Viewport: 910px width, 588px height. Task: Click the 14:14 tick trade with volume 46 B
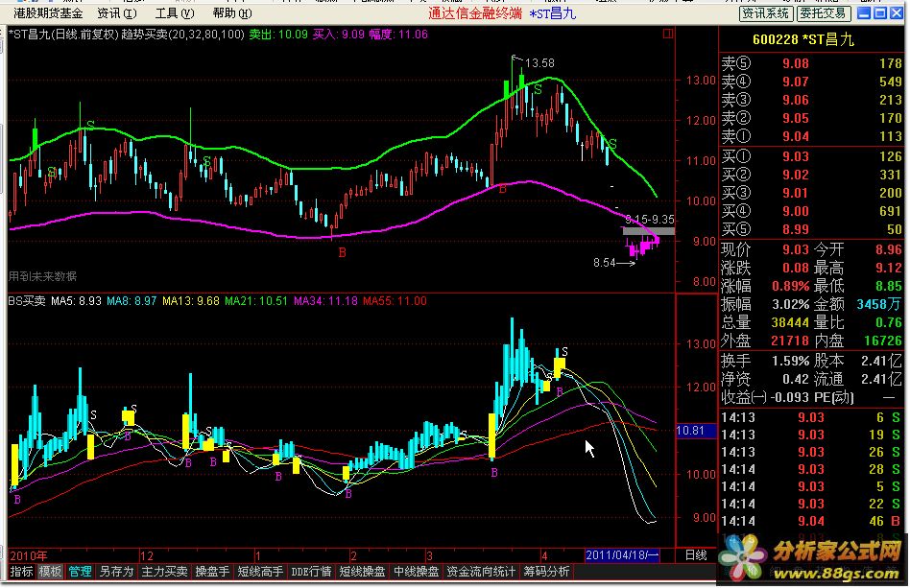point(811,521)
